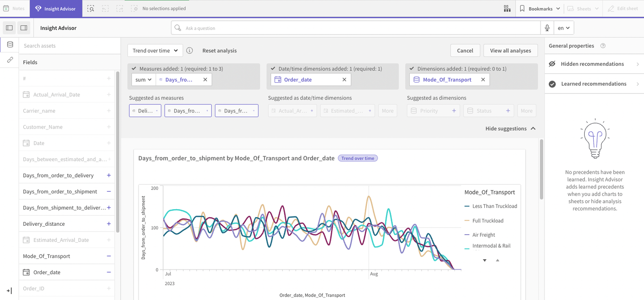Remove Days_from_order_to_shipment field with its minus icon
Image resolution: width=644 pixels, height=300 pixels.
(109, 191)
